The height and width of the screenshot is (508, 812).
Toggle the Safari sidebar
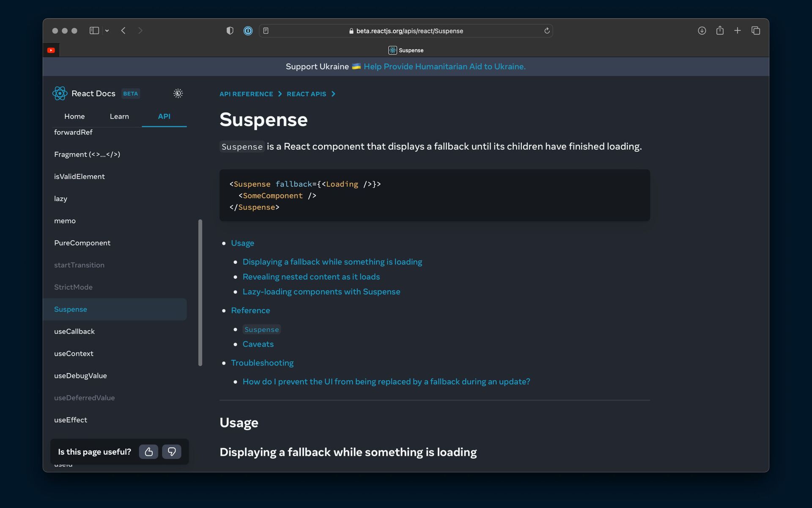[94, 30]
